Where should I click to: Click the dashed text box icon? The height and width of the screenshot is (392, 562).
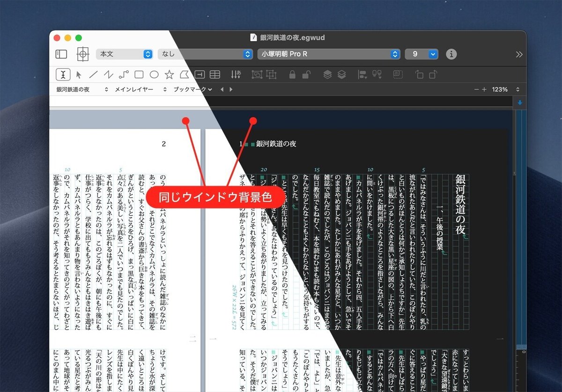coord(398,74)
